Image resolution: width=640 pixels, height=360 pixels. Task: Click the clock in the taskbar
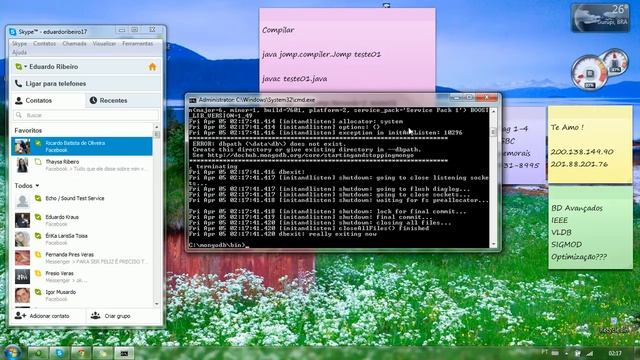pos(615,353)
